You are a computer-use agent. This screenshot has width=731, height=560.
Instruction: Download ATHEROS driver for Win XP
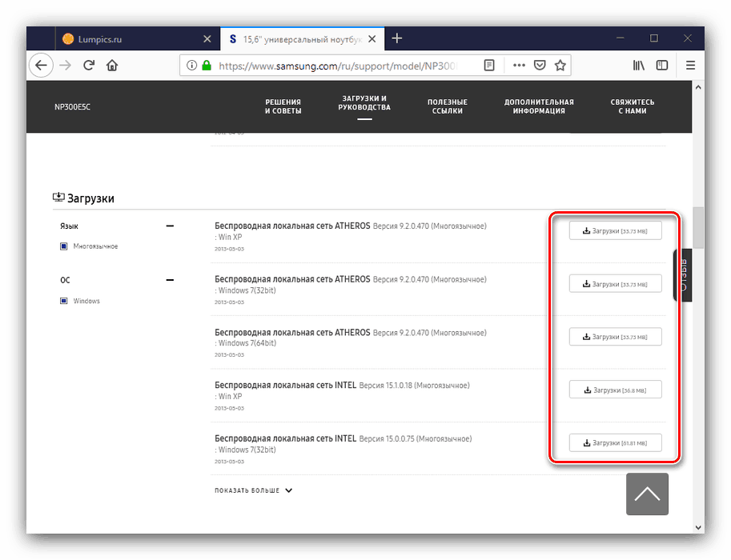(616, 230)
